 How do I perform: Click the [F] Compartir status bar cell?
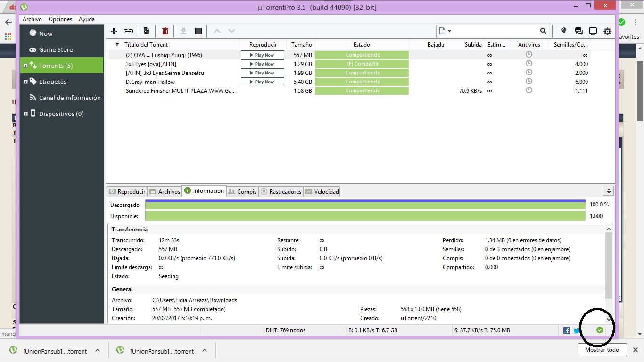click(x=362, y=64)
